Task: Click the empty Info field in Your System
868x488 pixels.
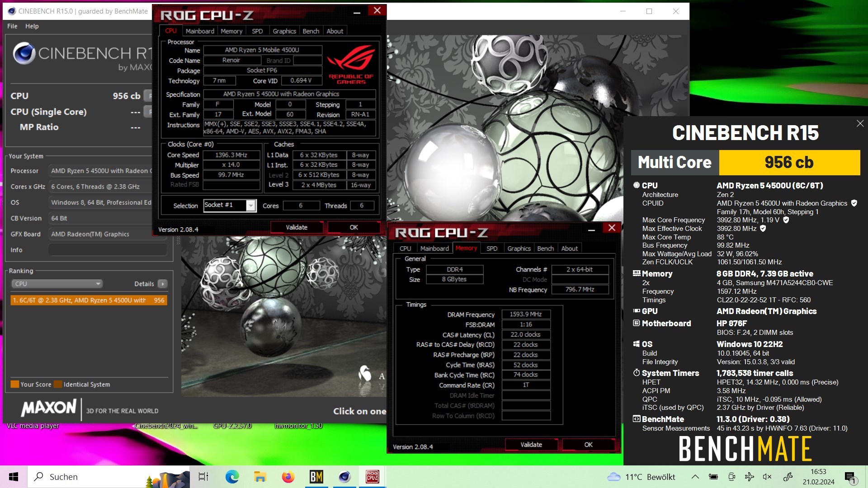Action: [x=108, y=250]
